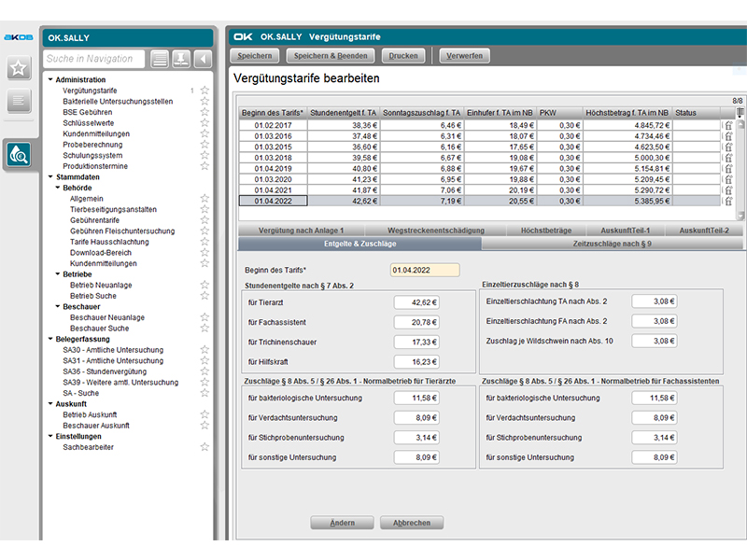Pin the navigation panel
This screenshot has width=747, height=560.
point(181,59)
